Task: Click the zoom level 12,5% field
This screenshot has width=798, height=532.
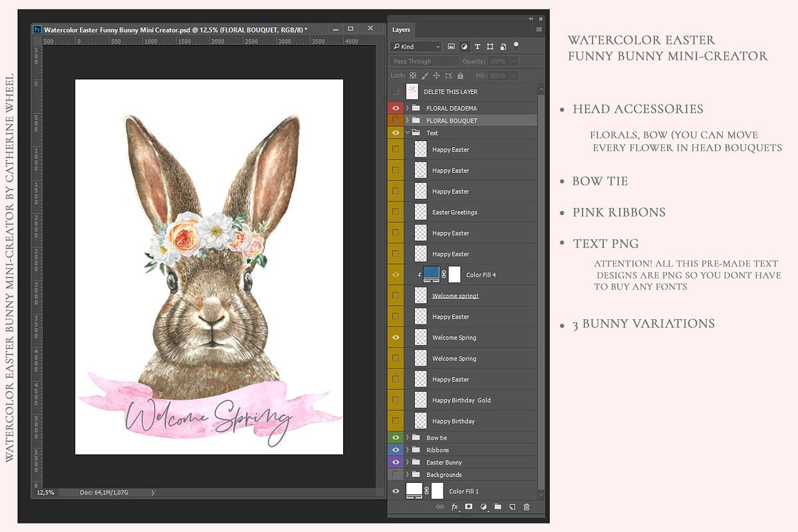Action: 45,493
